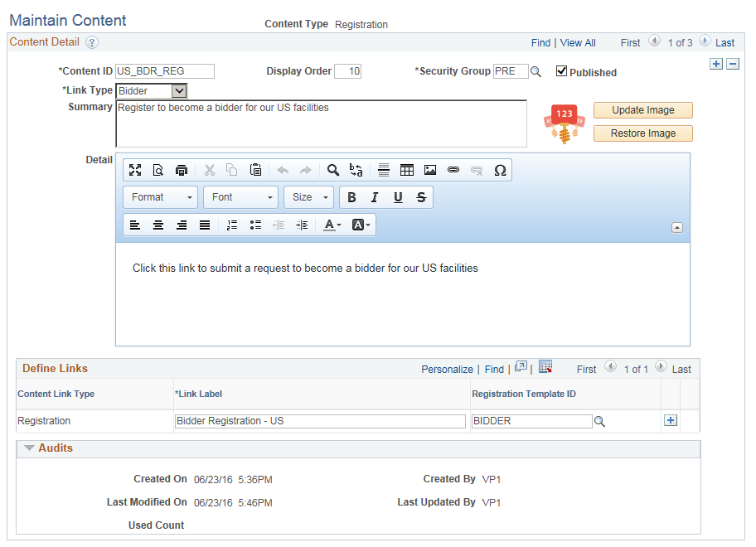This screenshot has height=547, width=756.
Task: Click the Paste icon in the editor toolbar
Action: click(256, 170)
